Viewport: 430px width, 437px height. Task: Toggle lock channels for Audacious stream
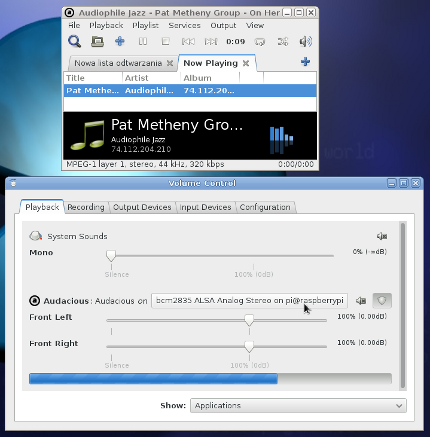(382, 301)
